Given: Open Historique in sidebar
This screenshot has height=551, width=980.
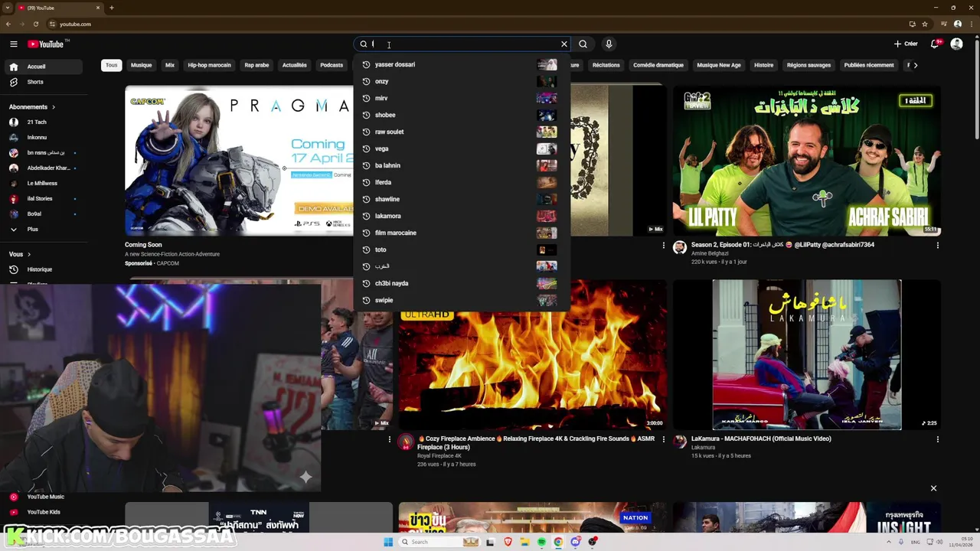Looking at the screenshot, I should pyautogui.click(x=42, y=269).
